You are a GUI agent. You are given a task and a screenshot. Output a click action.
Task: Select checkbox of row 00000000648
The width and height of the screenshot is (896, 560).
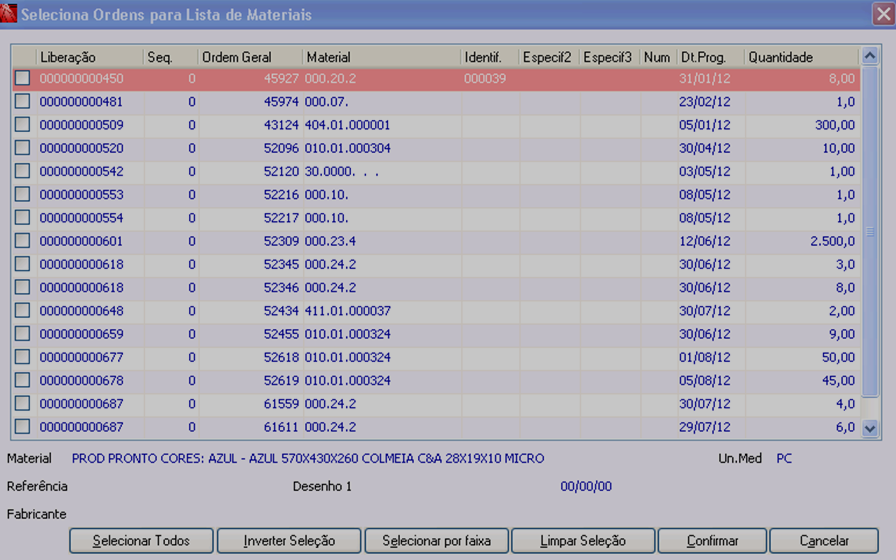tap(22, 310)
